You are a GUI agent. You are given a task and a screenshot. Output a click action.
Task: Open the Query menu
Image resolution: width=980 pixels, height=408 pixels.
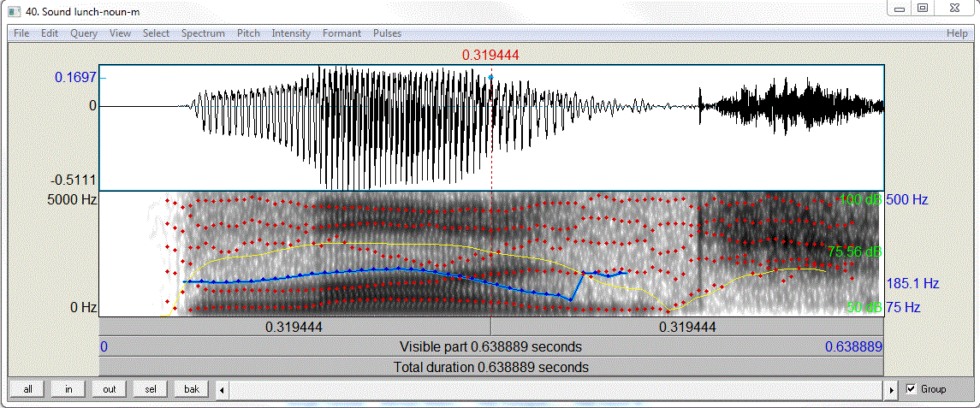coord(84,33)
